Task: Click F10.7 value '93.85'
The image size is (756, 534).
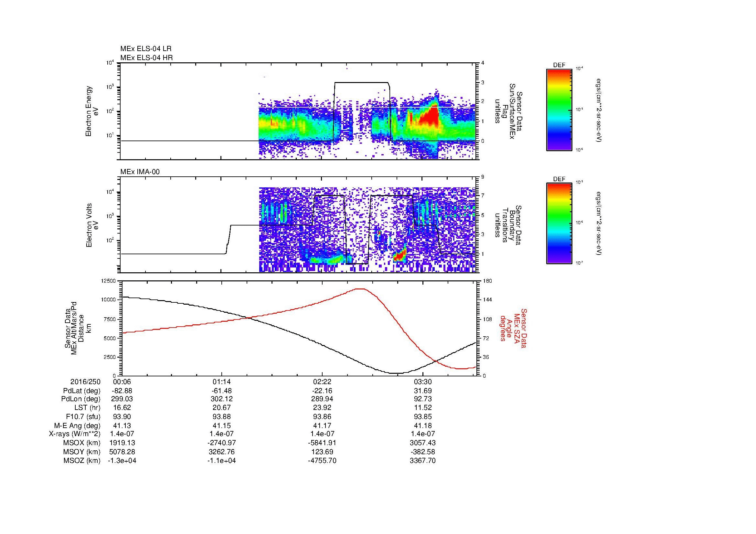Action: coord(422,416)
